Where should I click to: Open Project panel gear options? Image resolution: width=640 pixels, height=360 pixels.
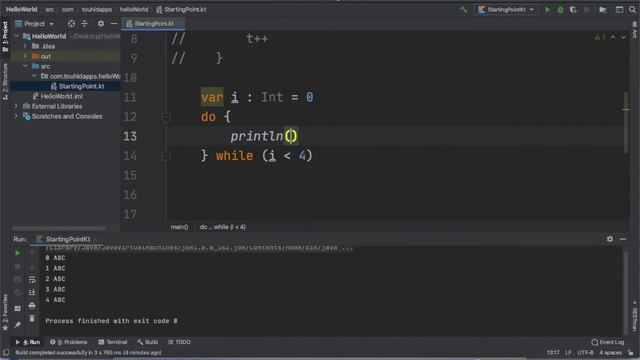100,24
